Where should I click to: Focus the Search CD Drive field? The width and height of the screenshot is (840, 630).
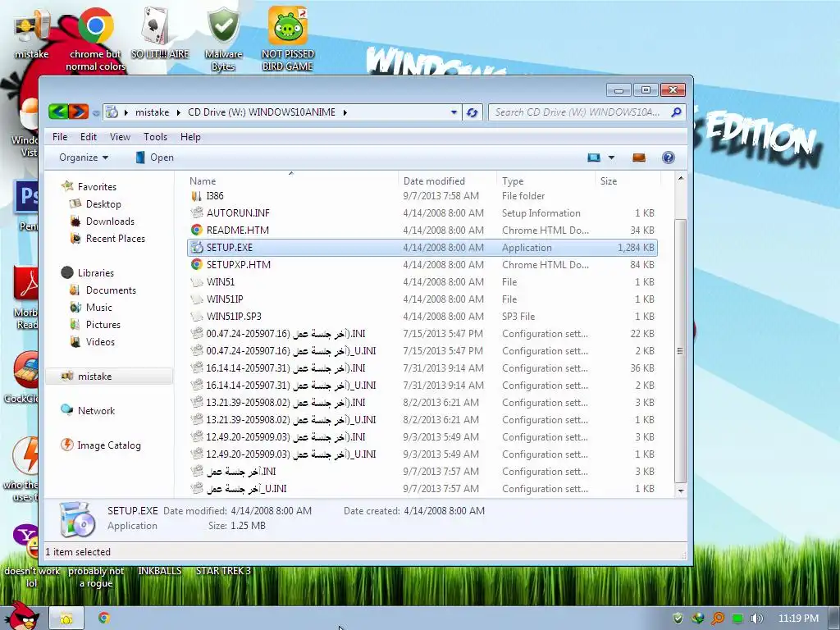click(587, 112)
